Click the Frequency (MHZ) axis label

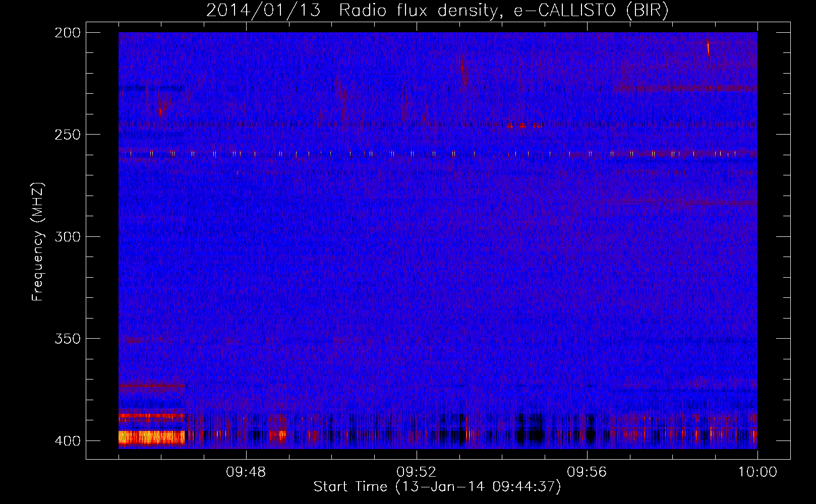coord(38,241)
